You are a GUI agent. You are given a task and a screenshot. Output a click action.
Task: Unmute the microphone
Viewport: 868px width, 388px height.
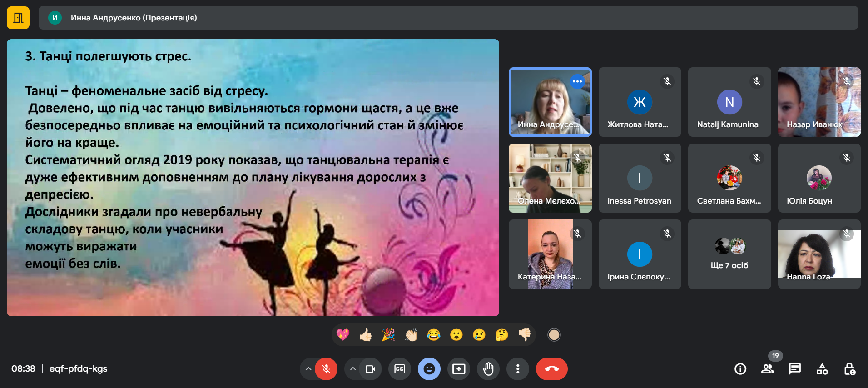pyautogui.click(x=326, y=369)
